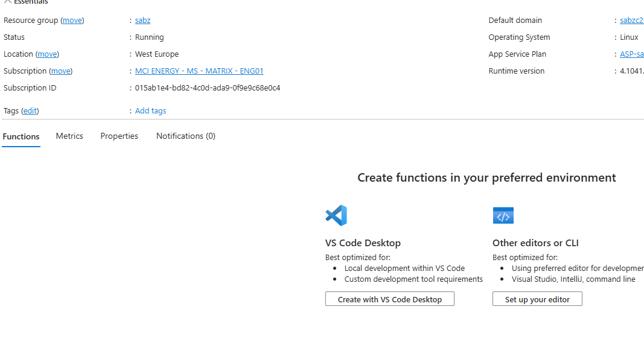
Task: Click move link next to Resource group
Action: pos(72,20)
